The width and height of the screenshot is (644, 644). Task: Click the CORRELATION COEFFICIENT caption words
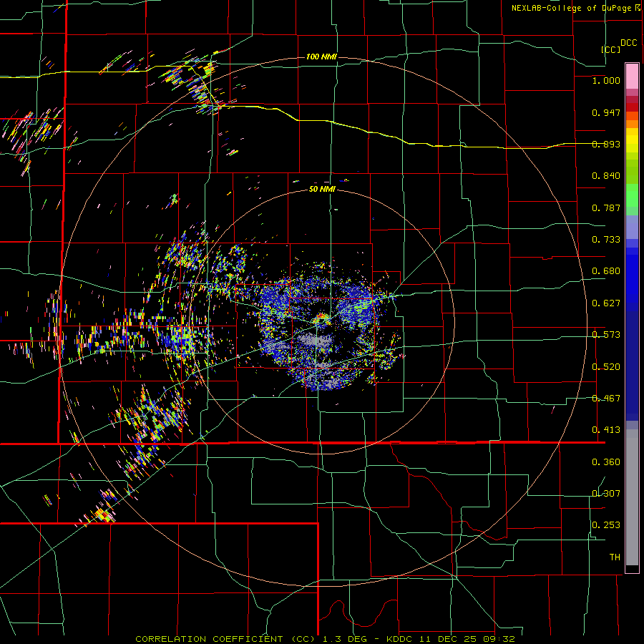209,639
